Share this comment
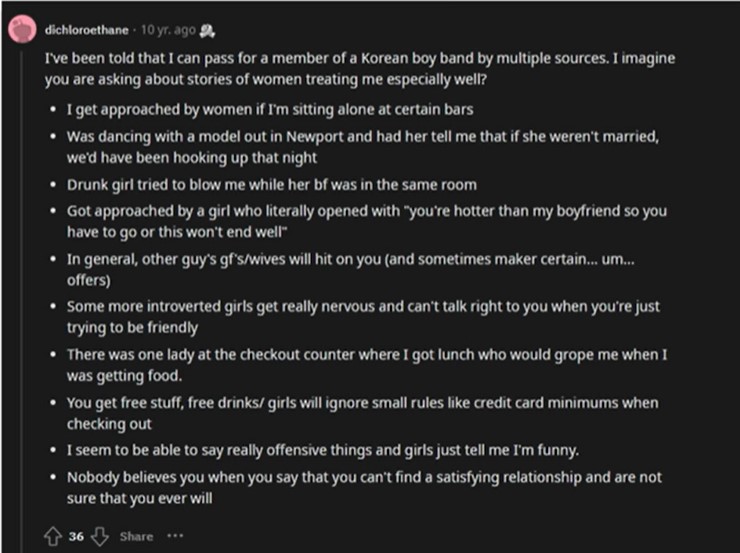The image size is (740, 553). [136, 536]
